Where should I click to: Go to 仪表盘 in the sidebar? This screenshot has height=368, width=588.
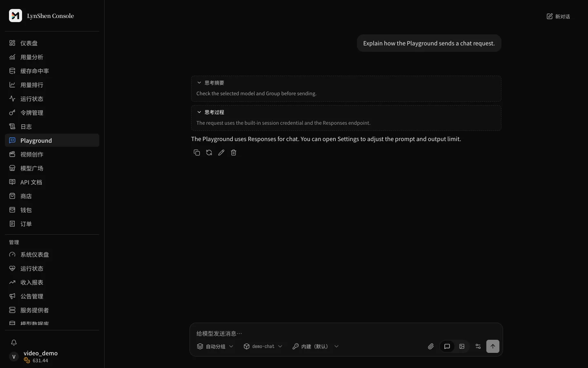[x=52, y=43]
